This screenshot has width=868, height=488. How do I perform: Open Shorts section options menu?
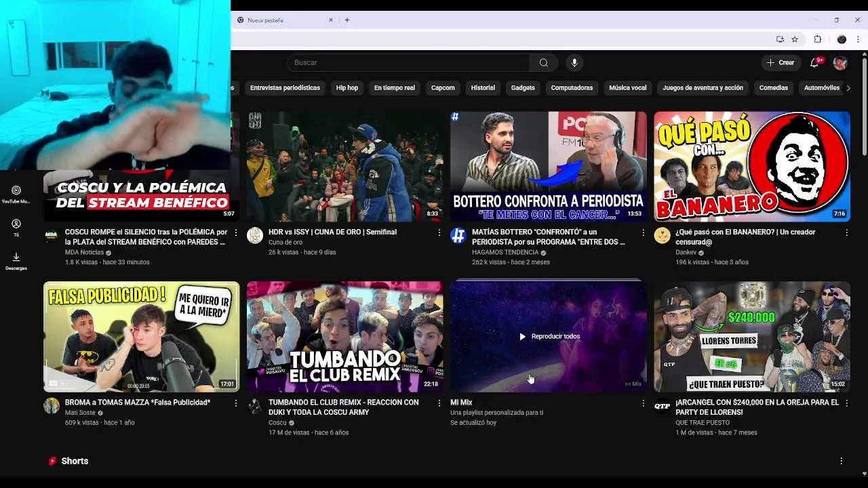tap(841, 461)
